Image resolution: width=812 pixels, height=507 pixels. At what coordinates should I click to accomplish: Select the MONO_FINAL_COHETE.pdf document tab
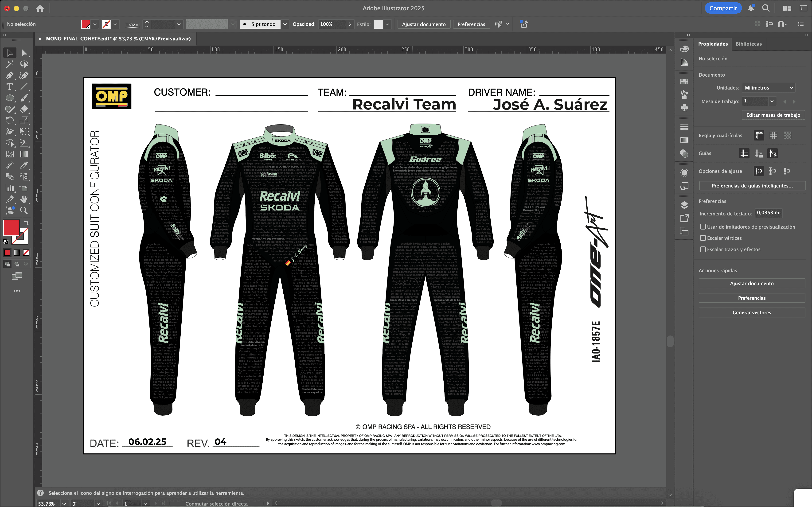118,39
